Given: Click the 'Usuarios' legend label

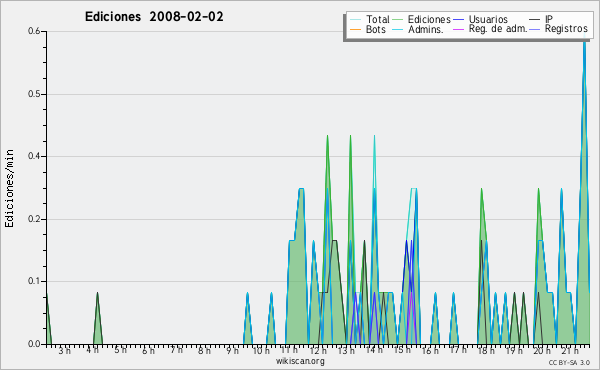Looking at the screenshot, I should coord(488,19).
